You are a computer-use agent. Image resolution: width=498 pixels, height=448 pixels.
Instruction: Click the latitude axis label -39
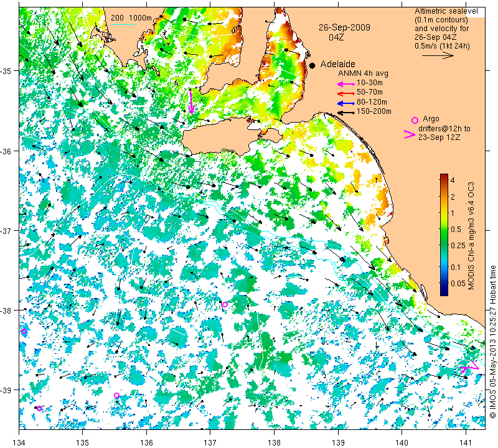pos(6,390)
